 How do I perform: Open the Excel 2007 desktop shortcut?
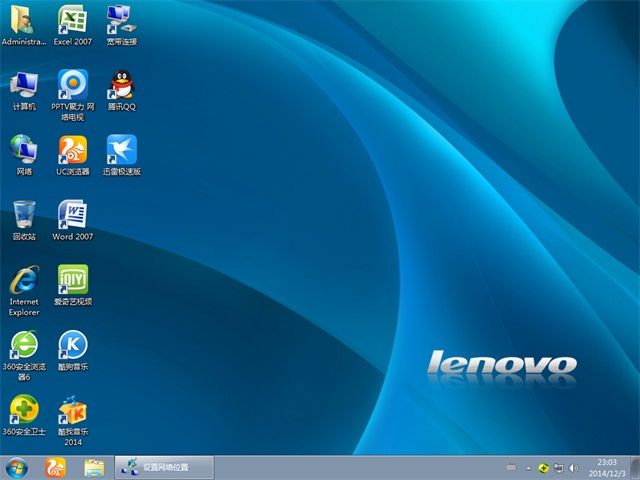coord(72,20)
